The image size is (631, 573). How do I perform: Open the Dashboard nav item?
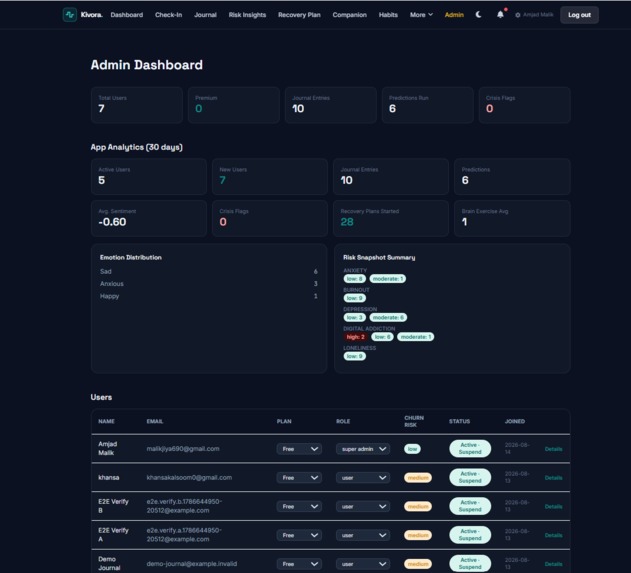point(127,15)
